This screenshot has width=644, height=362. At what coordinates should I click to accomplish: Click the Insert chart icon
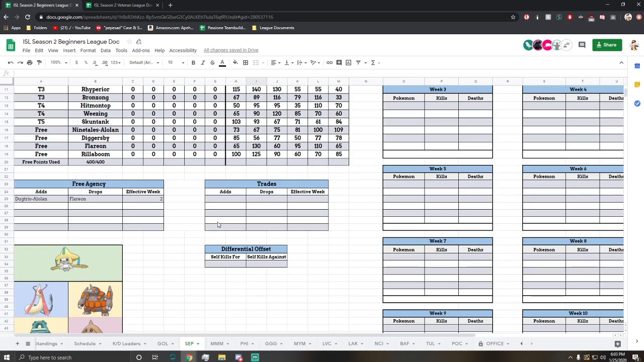[x=349, y=62]
